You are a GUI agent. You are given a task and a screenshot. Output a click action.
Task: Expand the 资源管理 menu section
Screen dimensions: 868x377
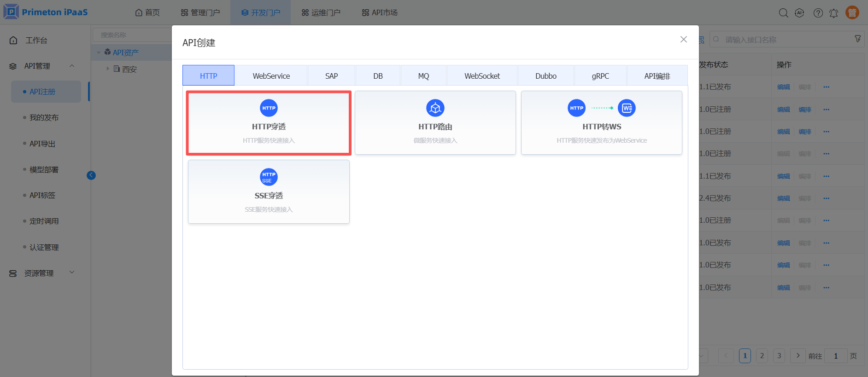click(72, 273)
